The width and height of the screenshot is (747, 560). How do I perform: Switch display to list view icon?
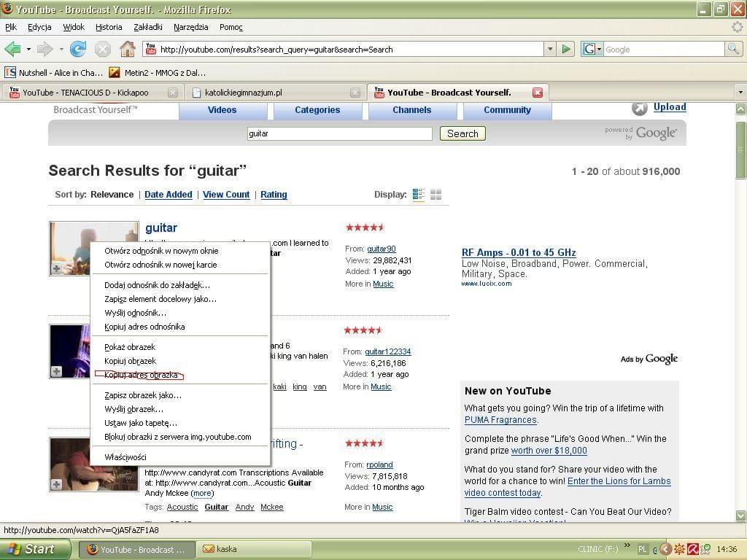click(x=418, y=195)
